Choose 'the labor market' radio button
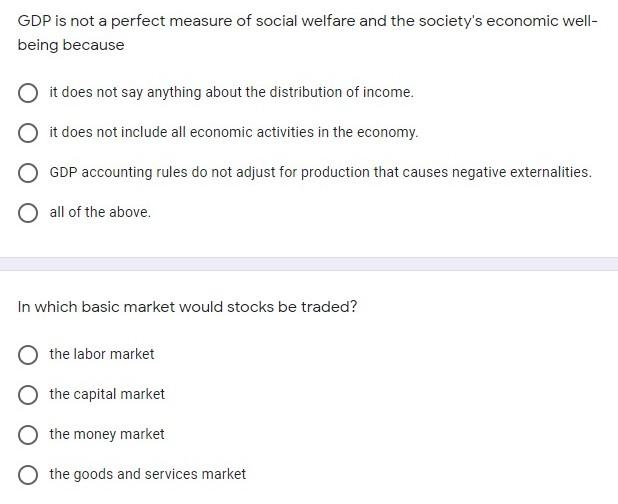Screen dimensions: 618x504 pos(29,355)
